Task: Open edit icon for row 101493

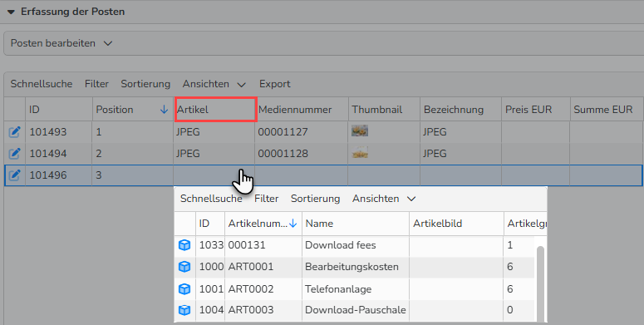Action: 14,132
